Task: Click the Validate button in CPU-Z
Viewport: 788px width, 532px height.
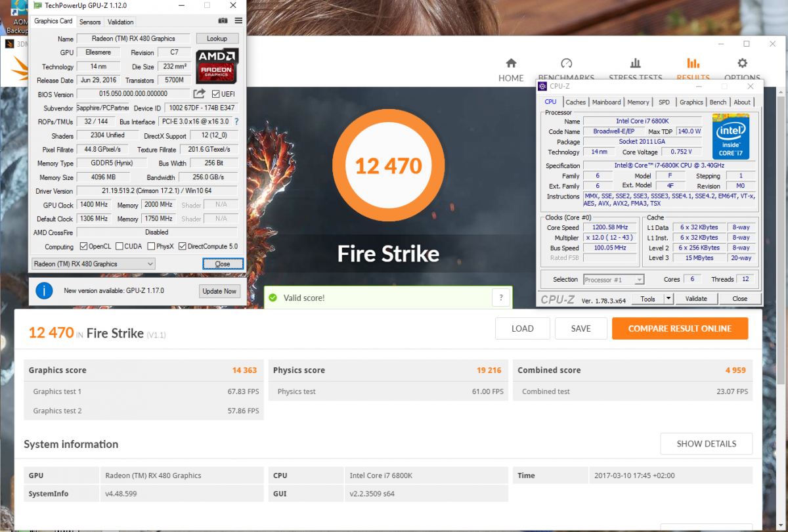Action: [x=696, y=298]
